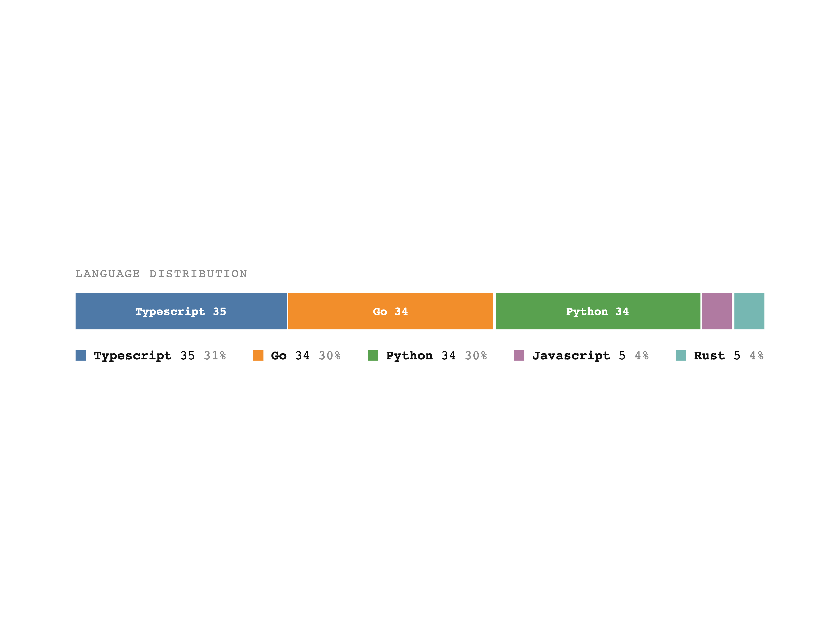Click the blue Typescript legend swatch
Image resolution: width=840 pixels, height=630 pixels.
pyautogui.click(x=81, y=355)
